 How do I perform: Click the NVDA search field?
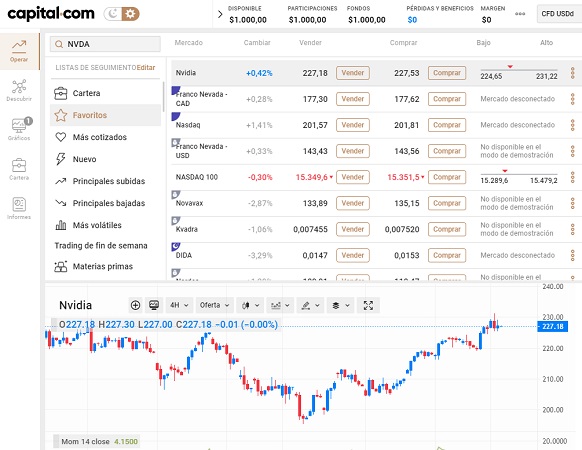pyautogui.click(x=105, y=44)
